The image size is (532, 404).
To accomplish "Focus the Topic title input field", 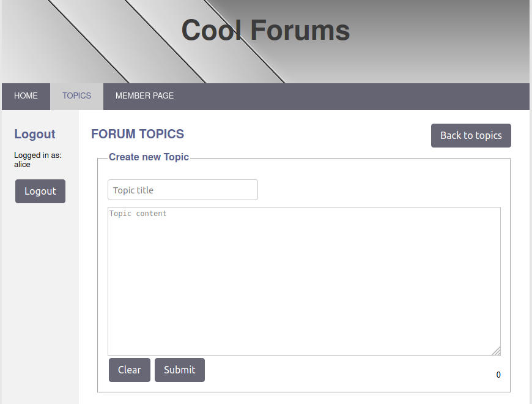I will (183, 190).
